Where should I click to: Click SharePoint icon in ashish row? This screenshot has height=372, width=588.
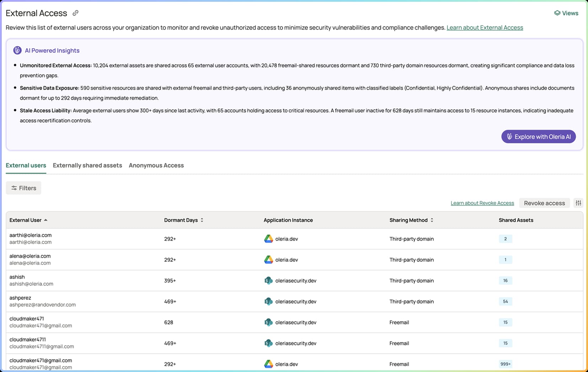(268, 281)
